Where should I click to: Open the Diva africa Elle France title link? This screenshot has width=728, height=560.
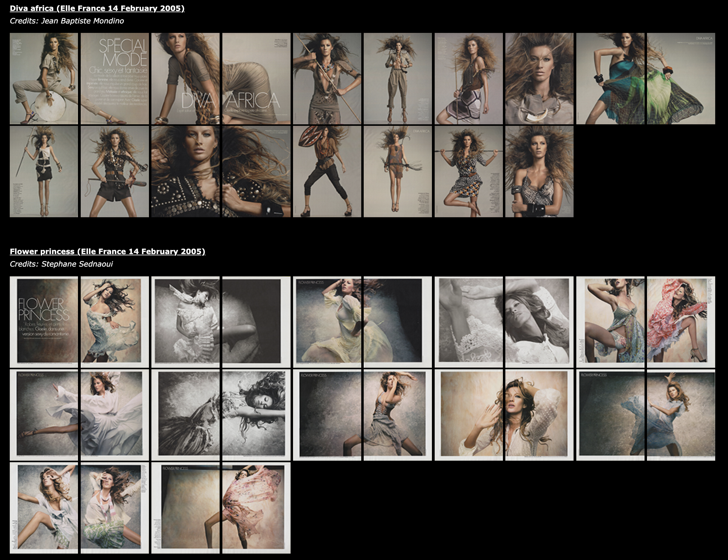(97, 8)
